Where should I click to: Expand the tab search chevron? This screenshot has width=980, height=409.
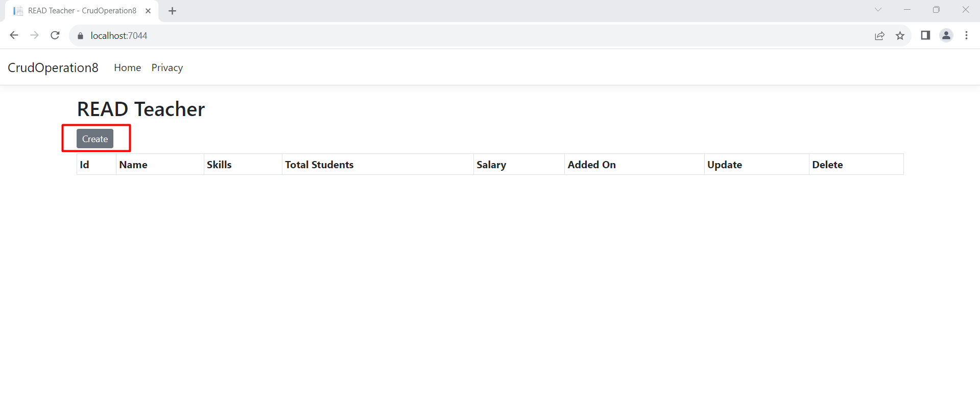pos(878,10)
